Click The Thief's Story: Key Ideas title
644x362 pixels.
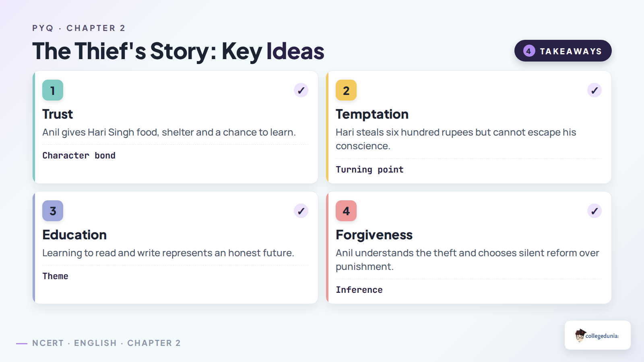point(178,51)
